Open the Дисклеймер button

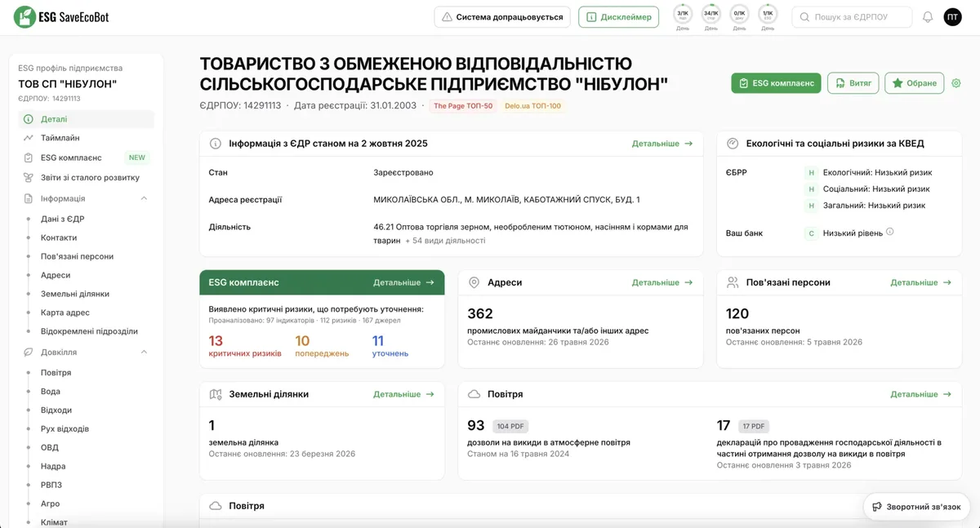click(618, 17)
